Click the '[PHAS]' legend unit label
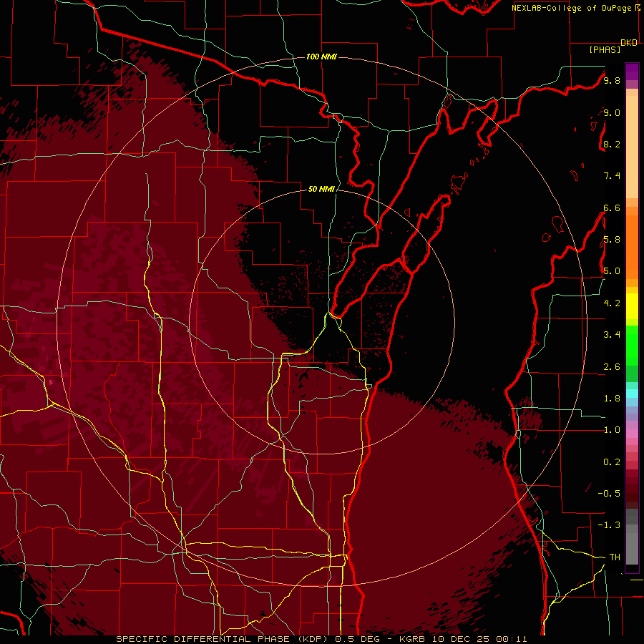Viewport: 644px width, 644px height. (605, 50)
